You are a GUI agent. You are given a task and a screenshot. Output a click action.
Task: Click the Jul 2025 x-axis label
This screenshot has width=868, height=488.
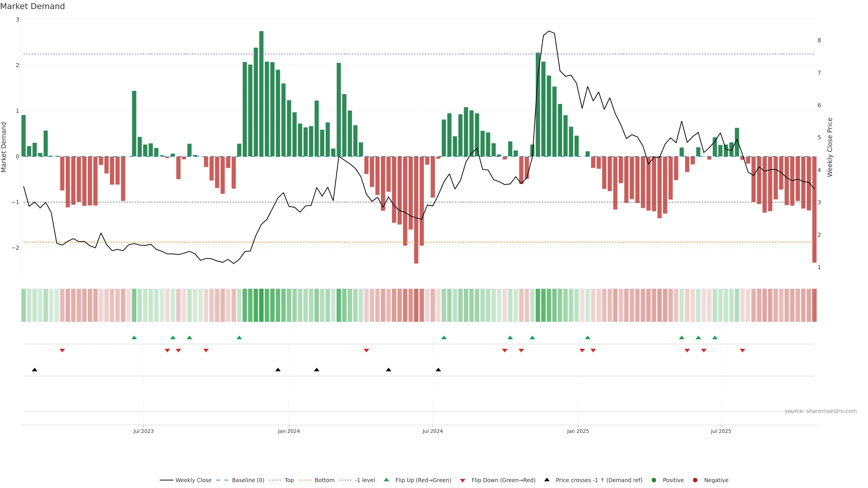pyautogui.click(x=721, y=431)
